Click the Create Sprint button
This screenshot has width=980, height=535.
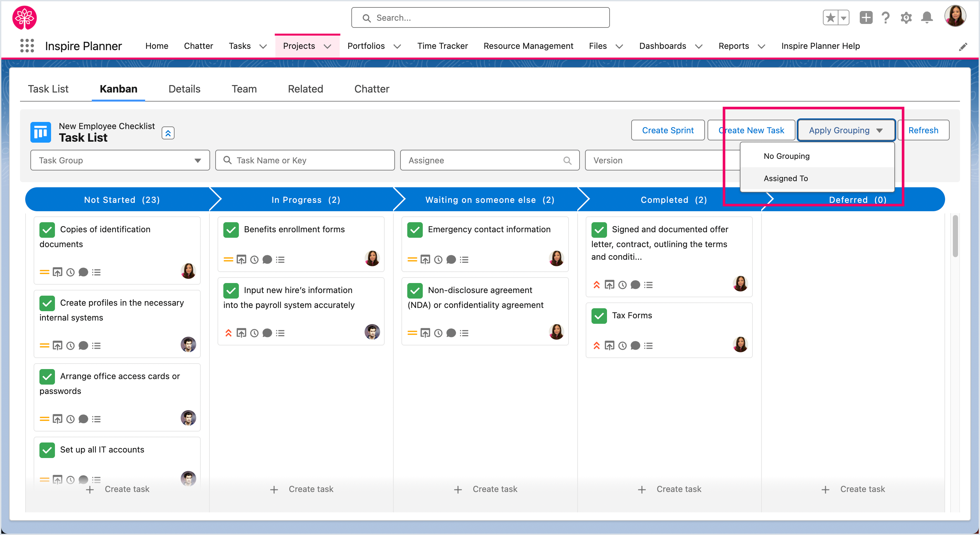668,130
